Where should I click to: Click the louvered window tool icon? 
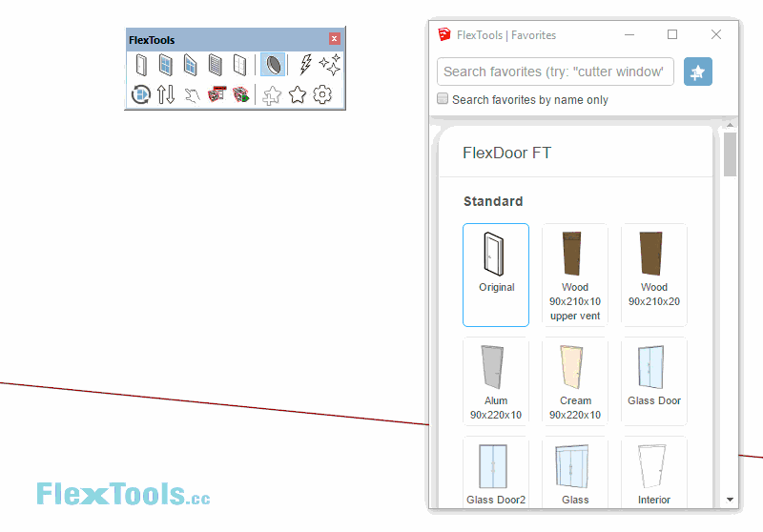(216, 65)
